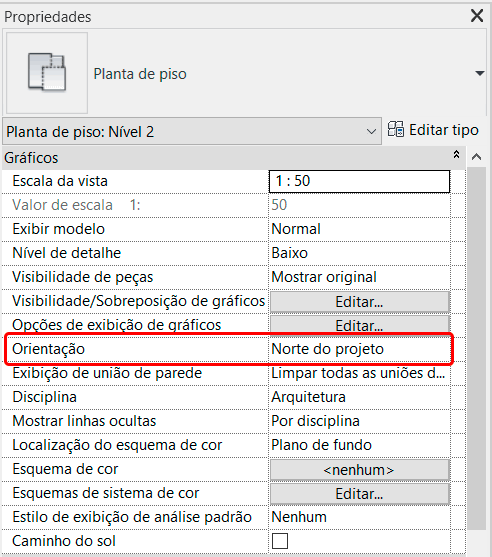
Task: Click the Orientação property label
Action: coord(49,349)
